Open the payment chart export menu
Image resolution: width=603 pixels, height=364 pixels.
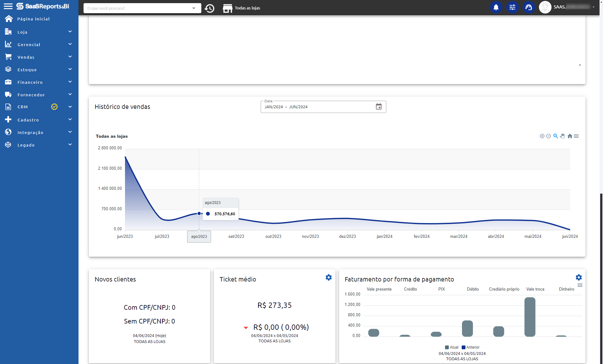coord(580,285)
